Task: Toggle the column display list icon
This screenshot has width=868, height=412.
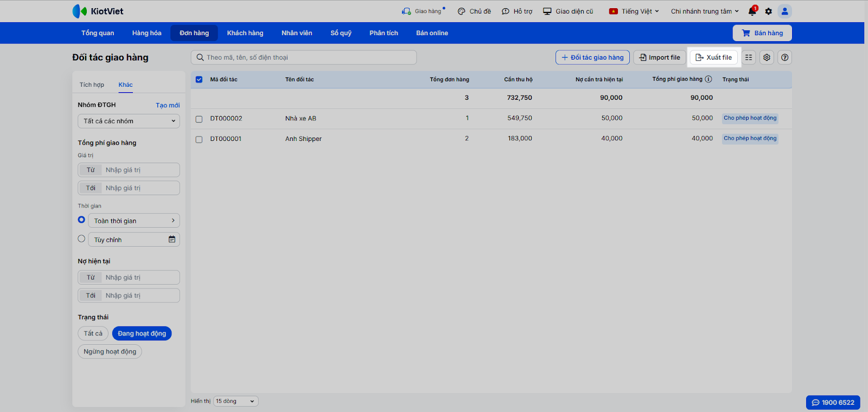Action: [x=749, y=57]
